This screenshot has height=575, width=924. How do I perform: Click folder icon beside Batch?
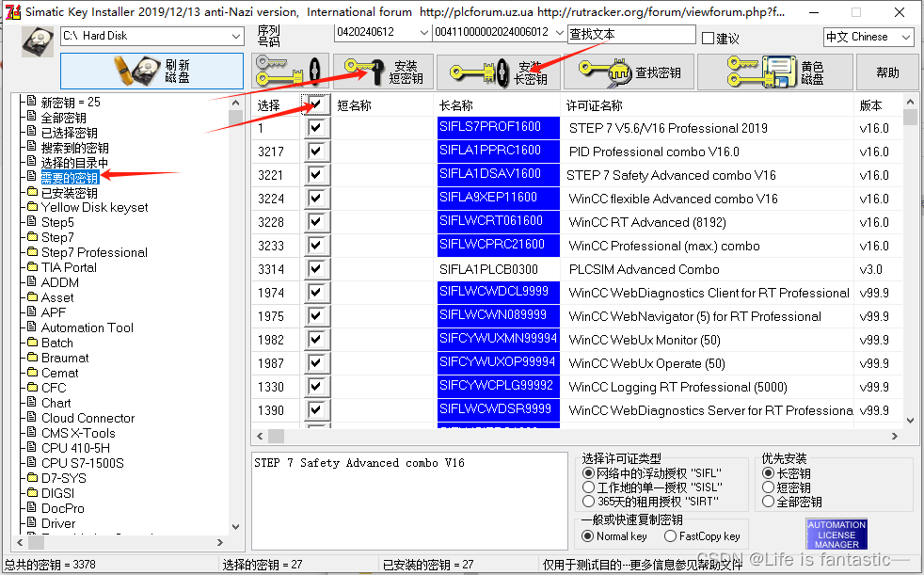click(x=32, y=343)
